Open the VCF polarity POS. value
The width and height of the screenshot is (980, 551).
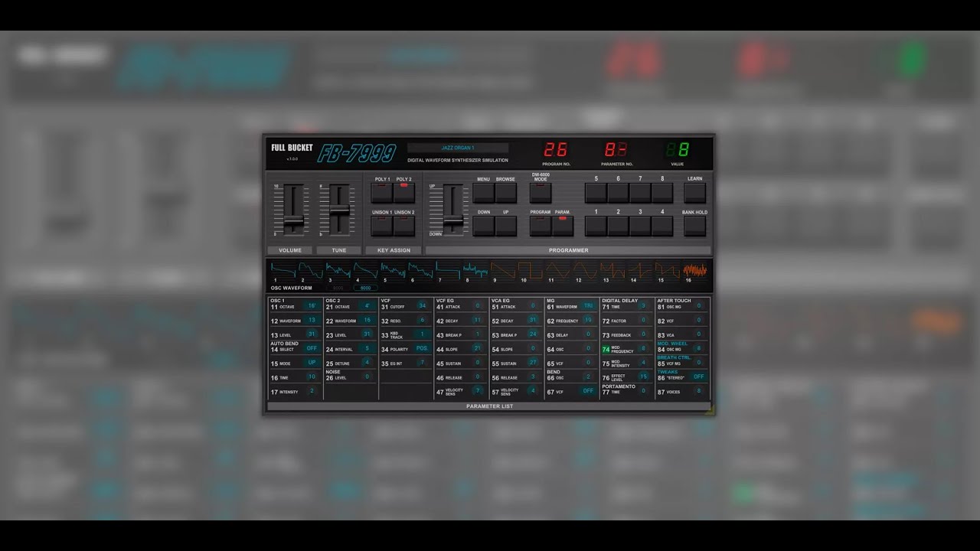tap(422, 348)
